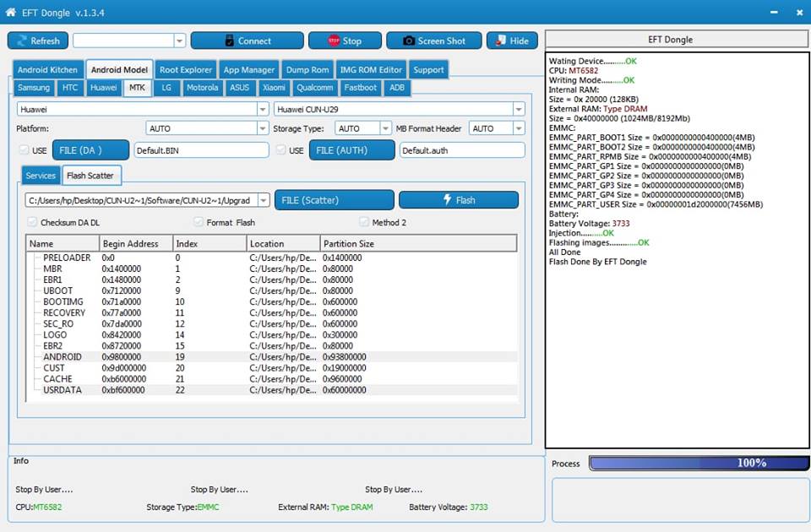The image size is (811, 532).
Task: Open the IMG ROM Editor tab
Action: pyautogui.click(x=371, y=70)
